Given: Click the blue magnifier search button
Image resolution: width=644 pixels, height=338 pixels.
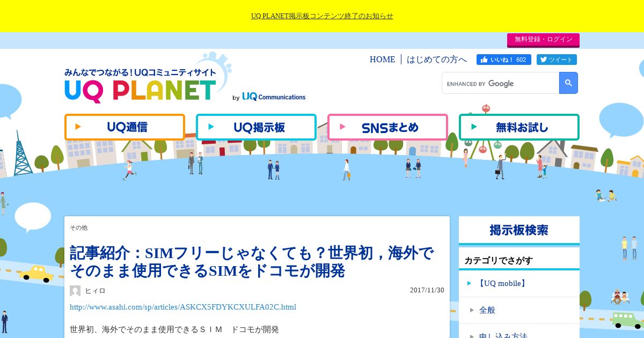Looking at the screenshot, I should click(568, 83).
